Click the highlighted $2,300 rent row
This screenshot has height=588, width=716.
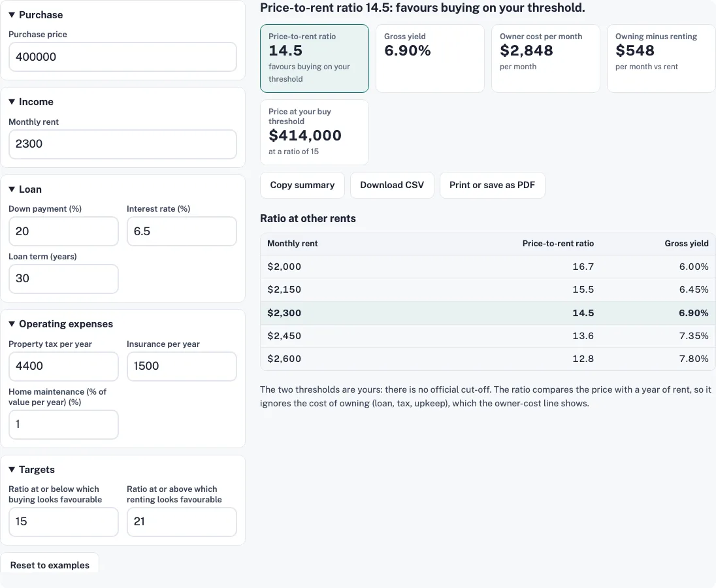[488, 313]
